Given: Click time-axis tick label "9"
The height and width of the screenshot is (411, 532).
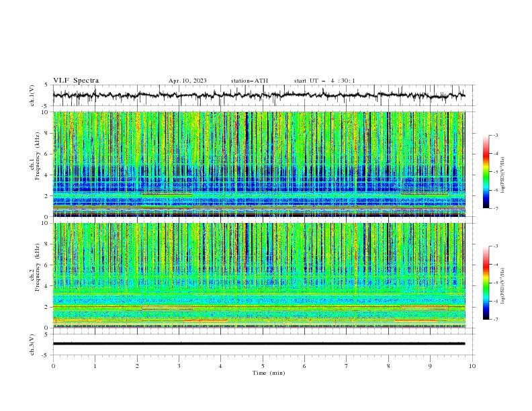Looking at the screenshot, I should [430, 366].
